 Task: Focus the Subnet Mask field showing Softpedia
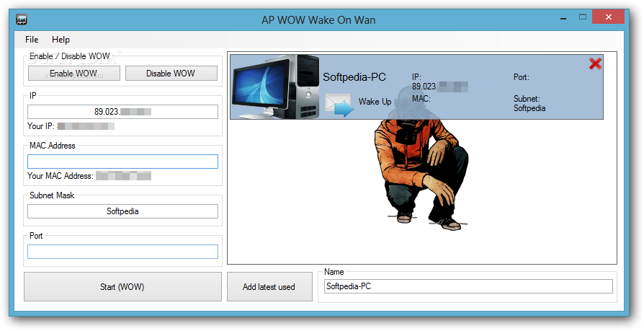point(122,211)
